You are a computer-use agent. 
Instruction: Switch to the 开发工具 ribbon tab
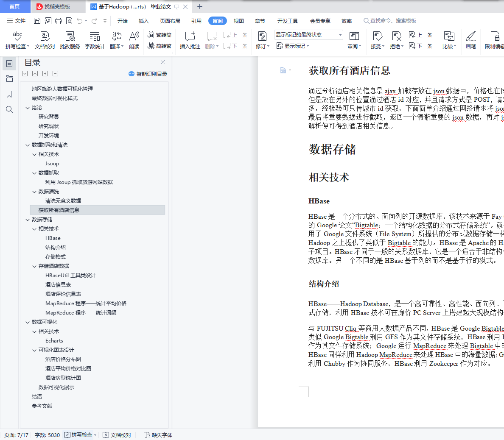288,21
